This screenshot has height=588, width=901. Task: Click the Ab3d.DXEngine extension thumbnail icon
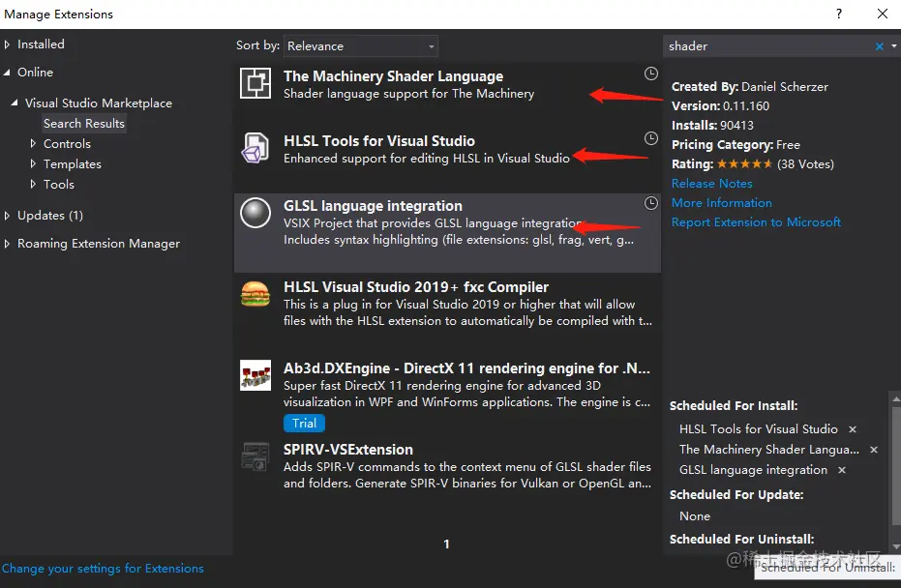click(255, 375)
